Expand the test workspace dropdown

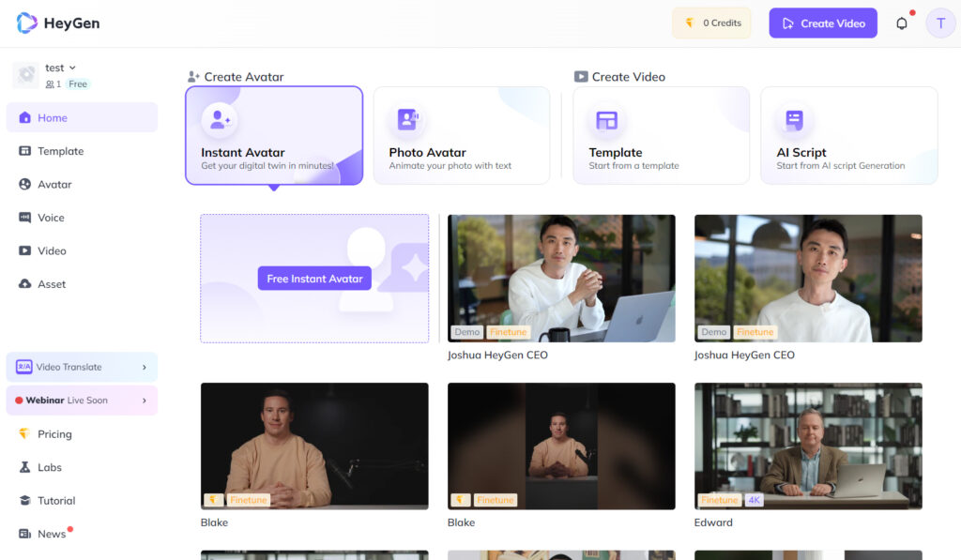click(x=72, y=68)
